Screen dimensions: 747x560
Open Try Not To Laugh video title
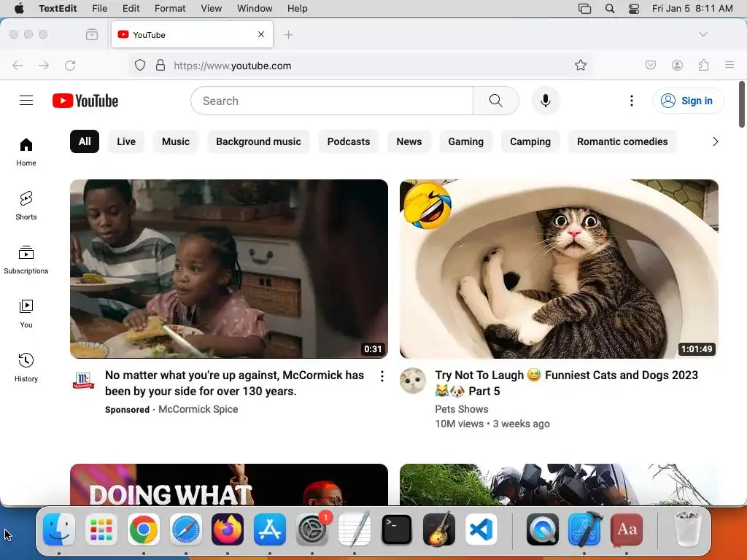point(566,383)
